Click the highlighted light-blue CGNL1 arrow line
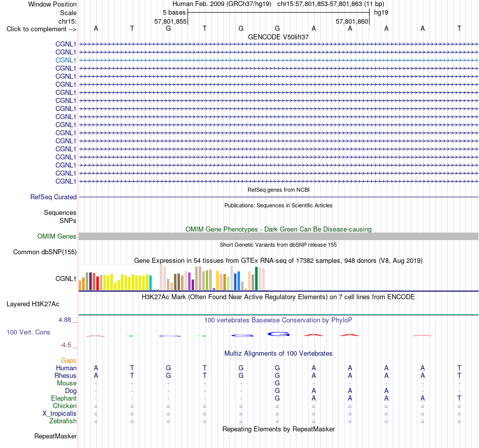This screenshot has width=479, height=448. click(279, 60)
